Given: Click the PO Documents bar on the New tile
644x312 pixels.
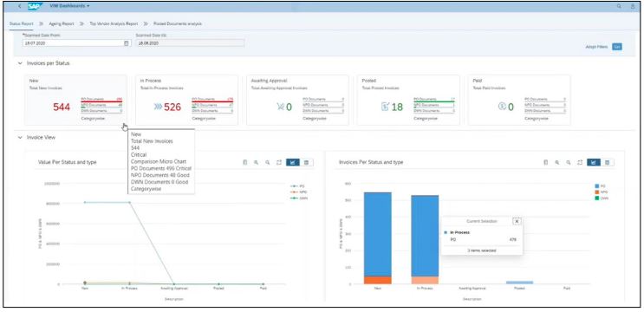Looking at the screenshot, I should 101,101.
